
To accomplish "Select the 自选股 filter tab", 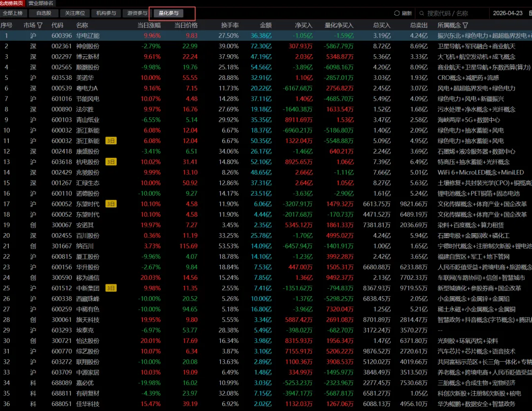I will click(x=44, y=13).
